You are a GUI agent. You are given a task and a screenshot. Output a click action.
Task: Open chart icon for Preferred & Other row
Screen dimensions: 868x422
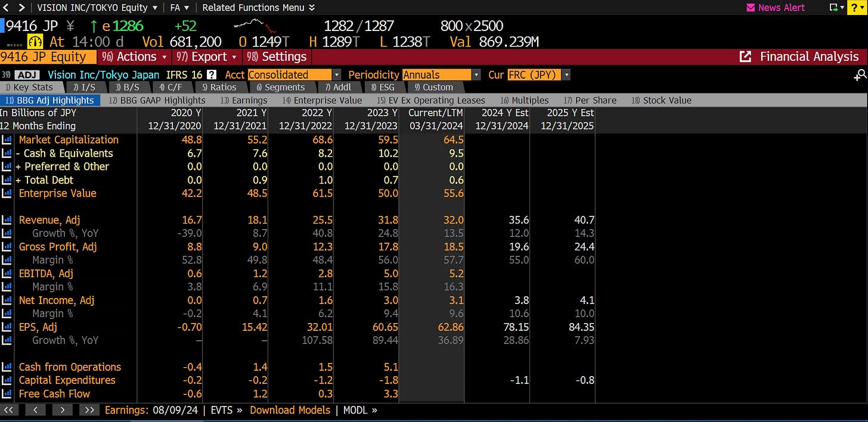7,167
